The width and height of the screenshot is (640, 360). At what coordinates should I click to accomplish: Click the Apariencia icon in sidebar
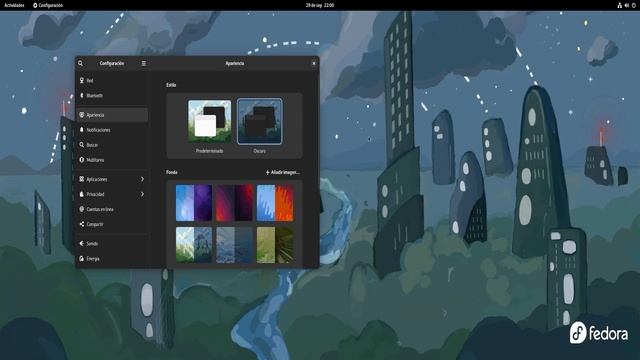click(82, 115)
